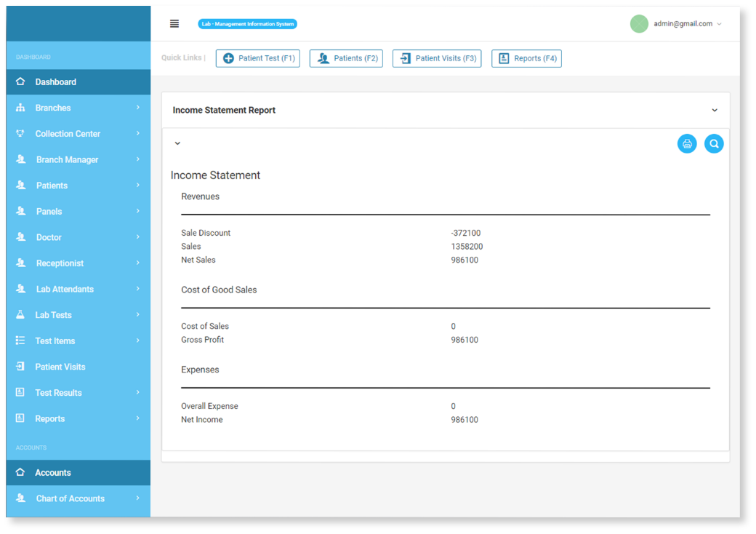Click the Lab - Management Information System badge

[x=247, y=23]
